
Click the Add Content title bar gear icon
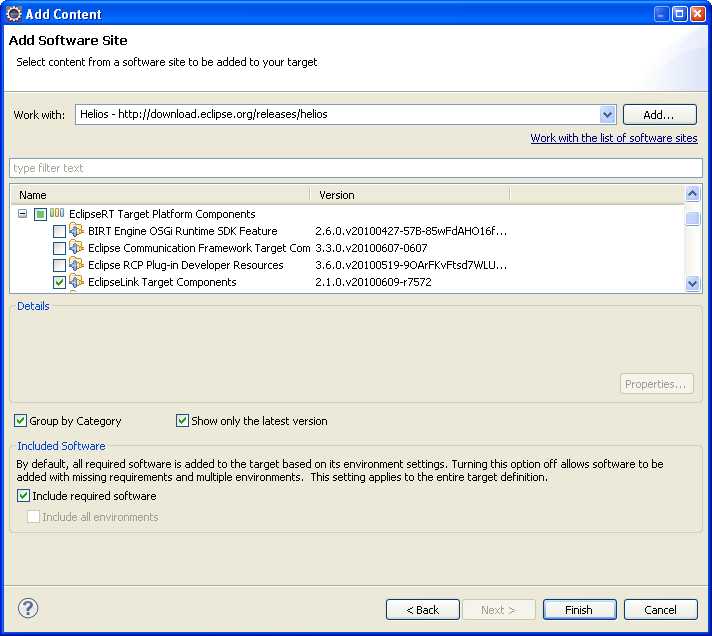pyautogui.click(x=14, y=14)
